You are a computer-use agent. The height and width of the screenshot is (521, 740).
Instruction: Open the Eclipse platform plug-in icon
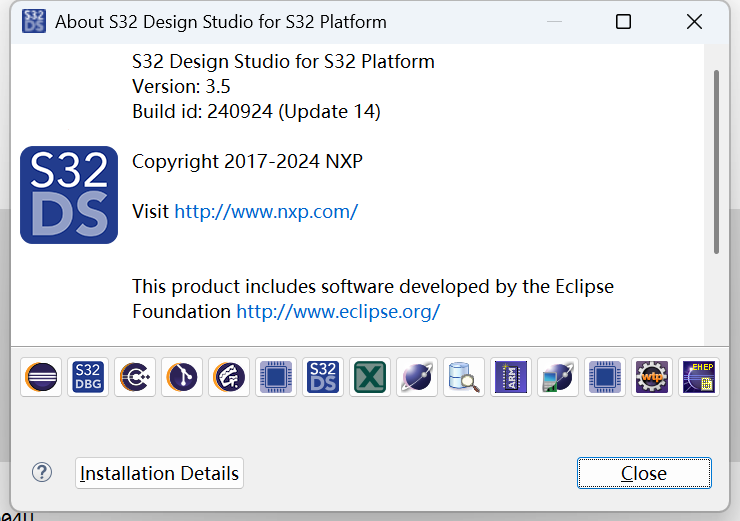pos(41,377)
